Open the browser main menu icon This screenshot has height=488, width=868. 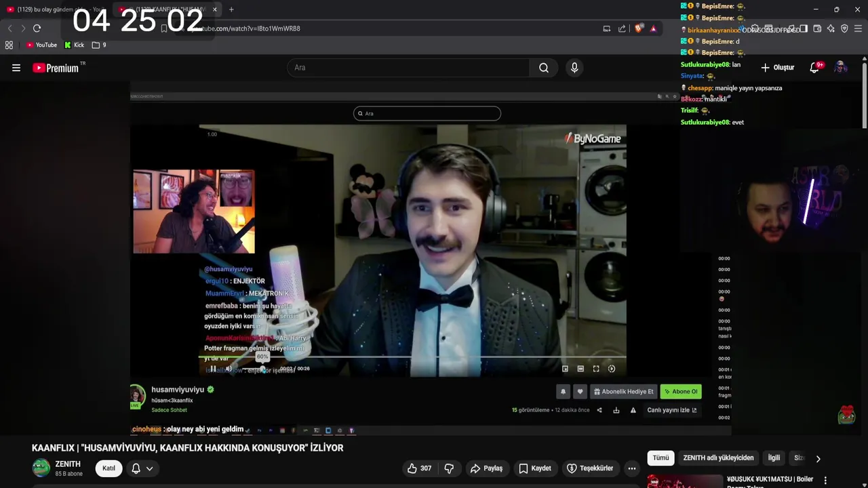(858, 28)
